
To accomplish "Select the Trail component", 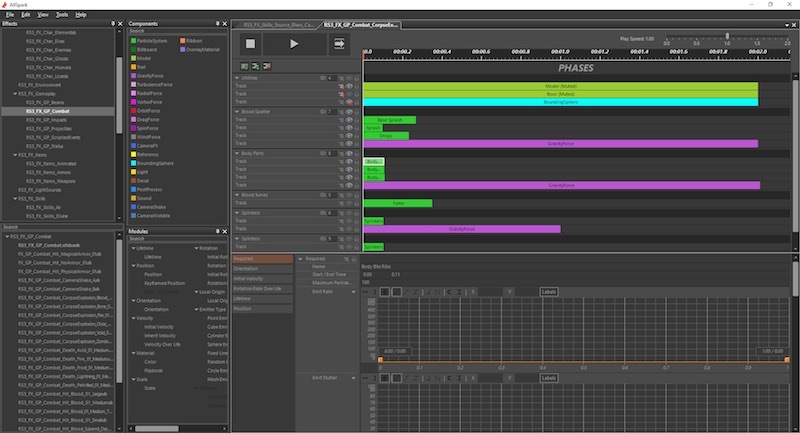I will pyautogui.click(x=138, y=67).
